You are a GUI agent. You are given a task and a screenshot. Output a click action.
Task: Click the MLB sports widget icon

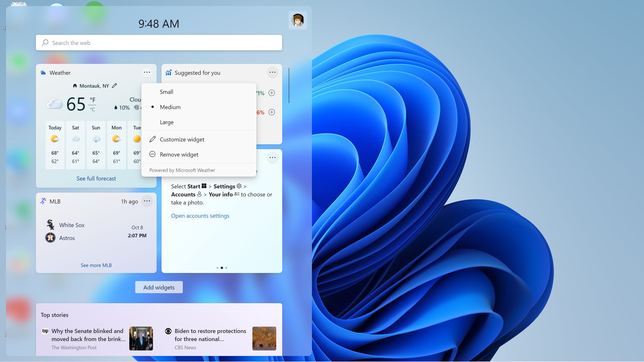42,201
